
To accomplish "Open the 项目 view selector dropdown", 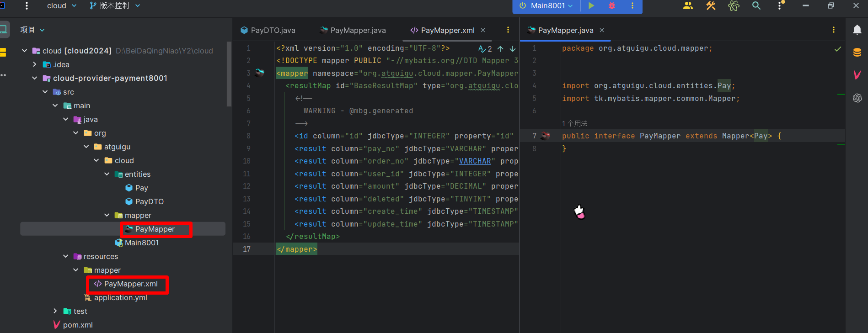I will tap(32, 30).
